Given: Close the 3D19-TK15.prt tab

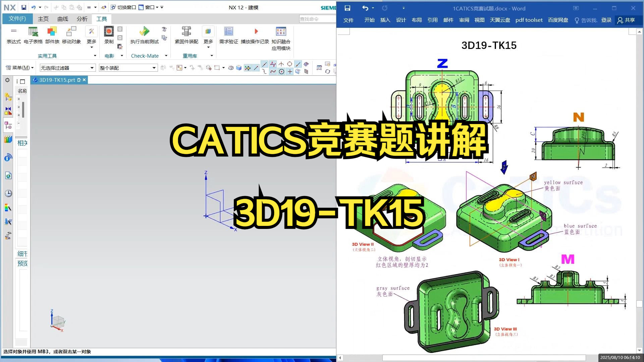Looking at the screenshot, I should pyautogui.click(x=84, y=80).
